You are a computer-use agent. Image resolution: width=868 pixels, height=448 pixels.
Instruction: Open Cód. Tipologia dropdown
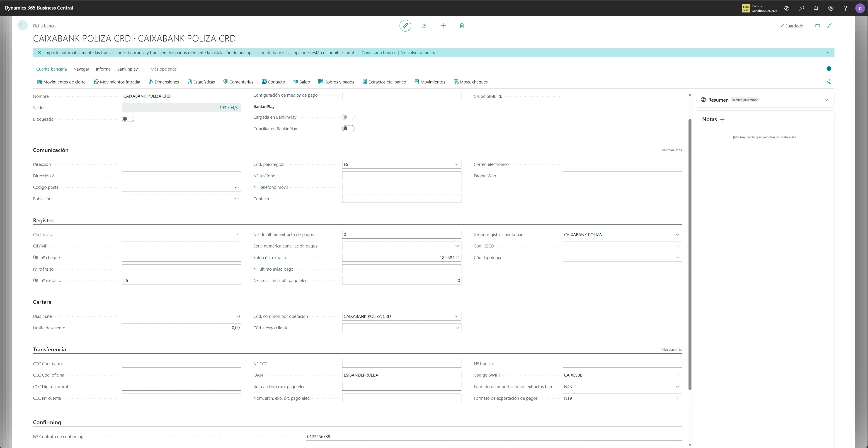(677, 257)
